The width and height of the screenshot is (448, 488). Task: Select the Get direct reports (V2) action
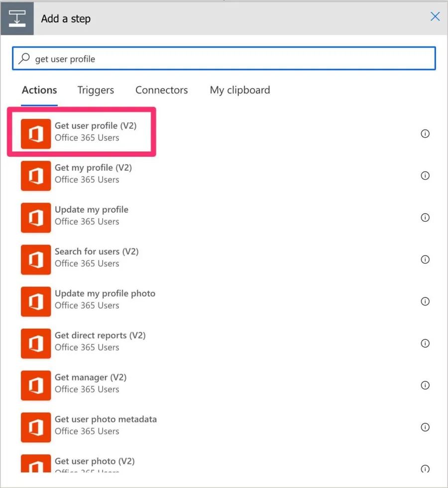100,335
